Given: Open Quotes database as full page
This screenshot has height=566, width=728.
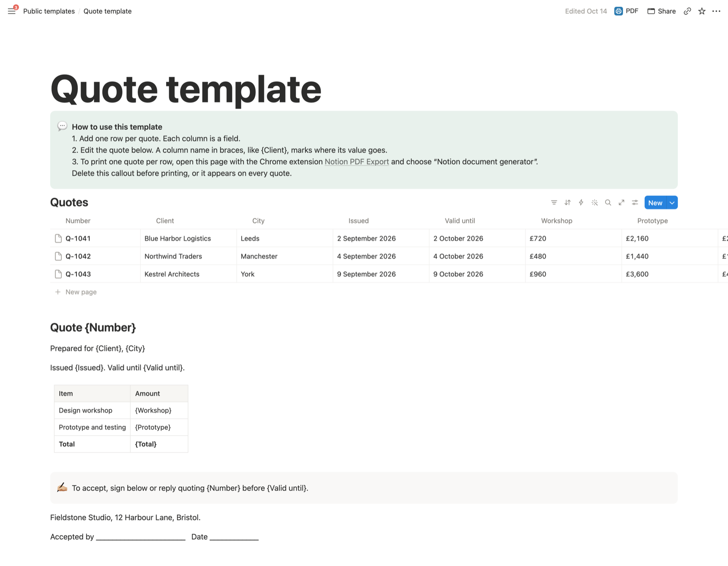Looking at the screenshot, I should coord(622,203).
